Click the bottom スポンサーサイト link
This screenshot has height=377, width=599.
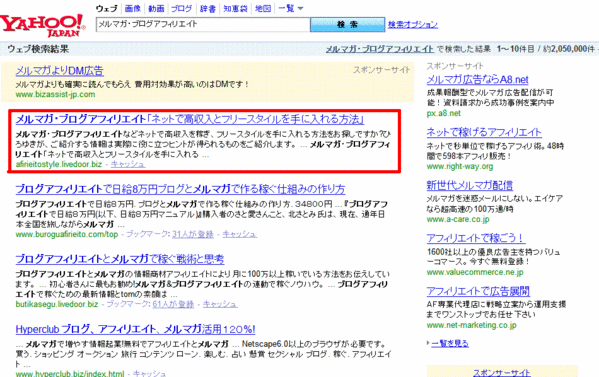coord(502,372)
